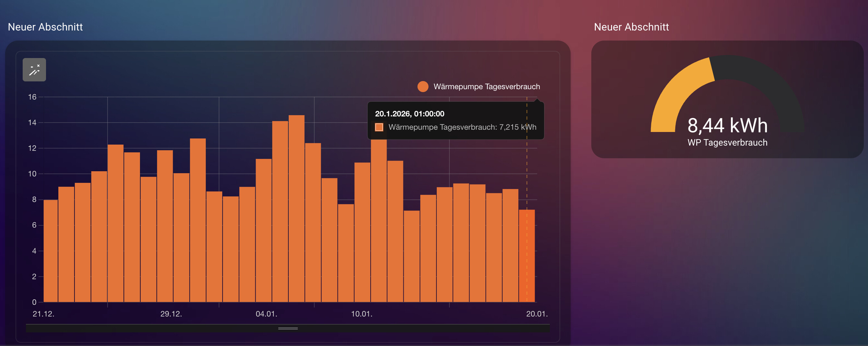Click the 10.01. x-axis label
This screenshot has width=868, height=346.
coord(362,314)
